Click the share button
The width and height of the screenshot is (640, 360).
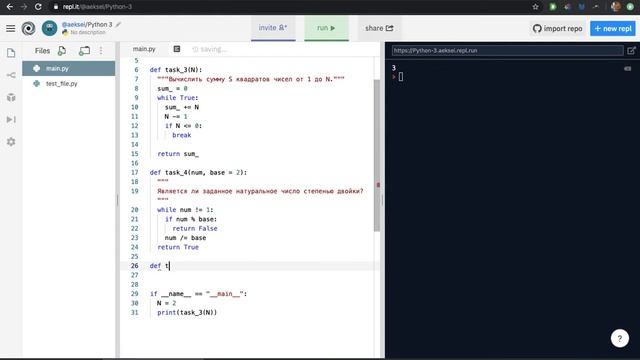(x=379, y=28)
